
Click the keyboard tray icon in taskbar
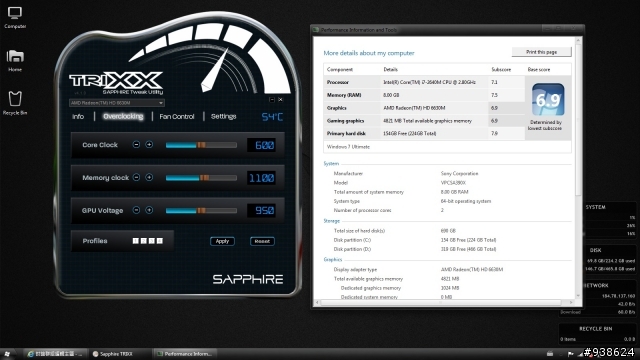[x=550, y=354]
